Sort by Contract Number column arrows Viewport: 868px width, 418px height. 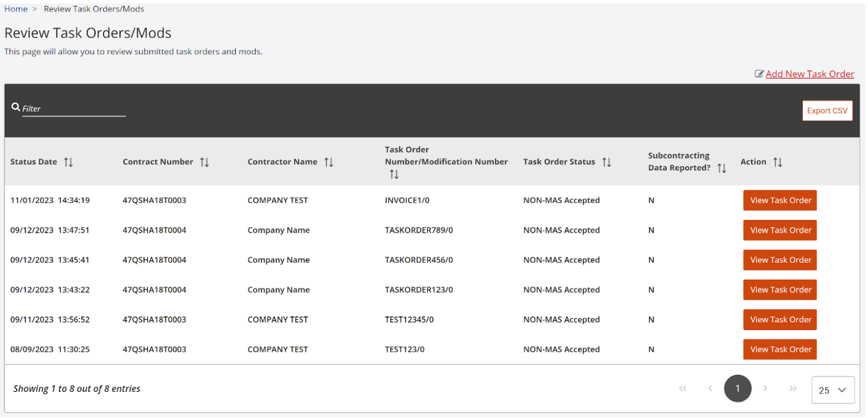click(205, 162)
